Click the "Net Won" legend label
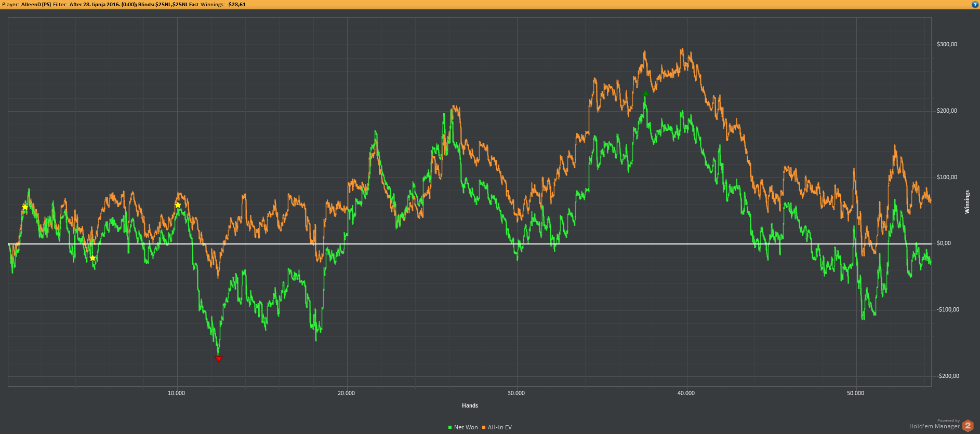 [466, 427]
